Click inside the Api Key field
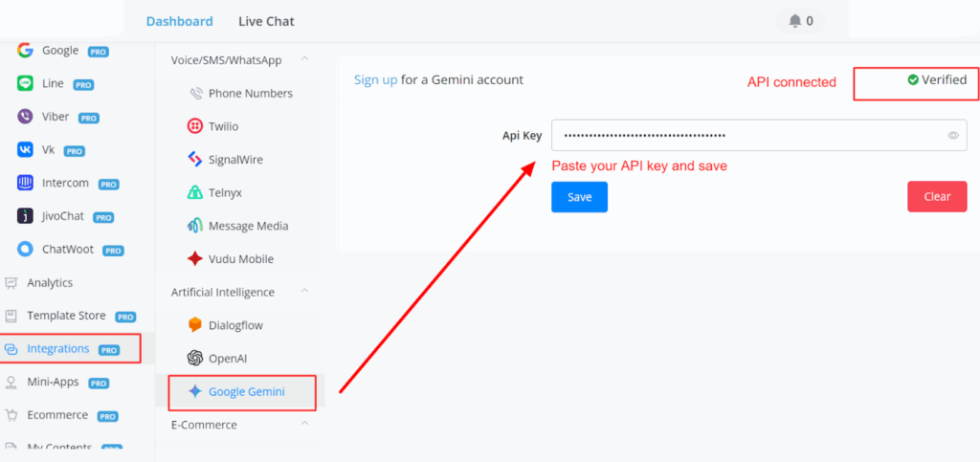The width and height of the screenshot is (980, 462). tap(746, 136)
